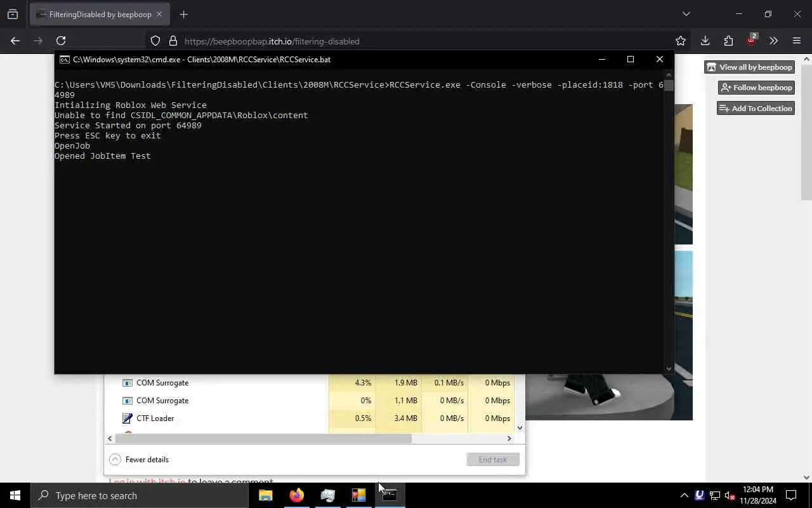Click the colorful squares taskbar app icon
Image resolution: width=812 pixels, height=508 pixels.
tap(359, 495)
